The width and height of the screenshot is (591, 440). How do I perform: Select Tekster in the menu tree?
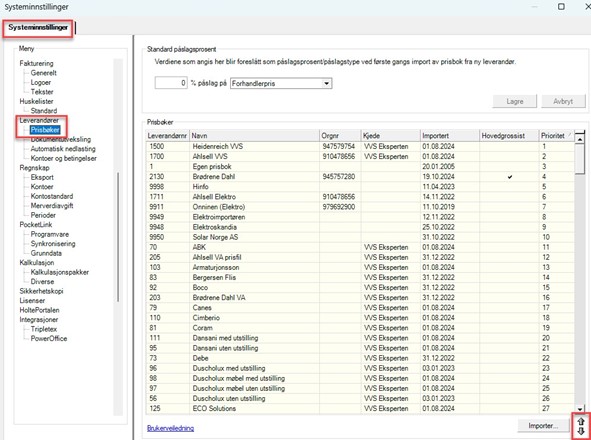pos(42,92)
